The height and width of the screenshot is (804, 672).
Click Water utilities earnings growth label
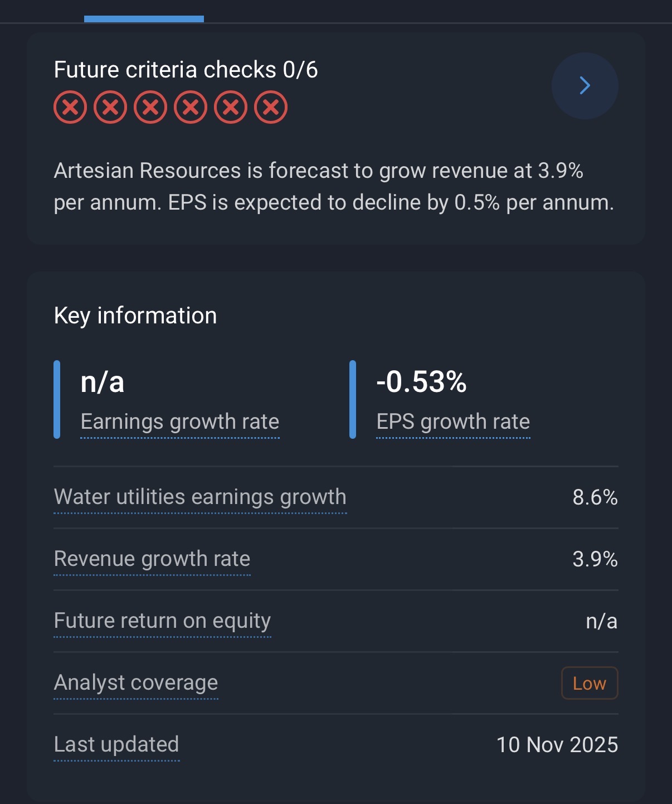tap(200, 497)
